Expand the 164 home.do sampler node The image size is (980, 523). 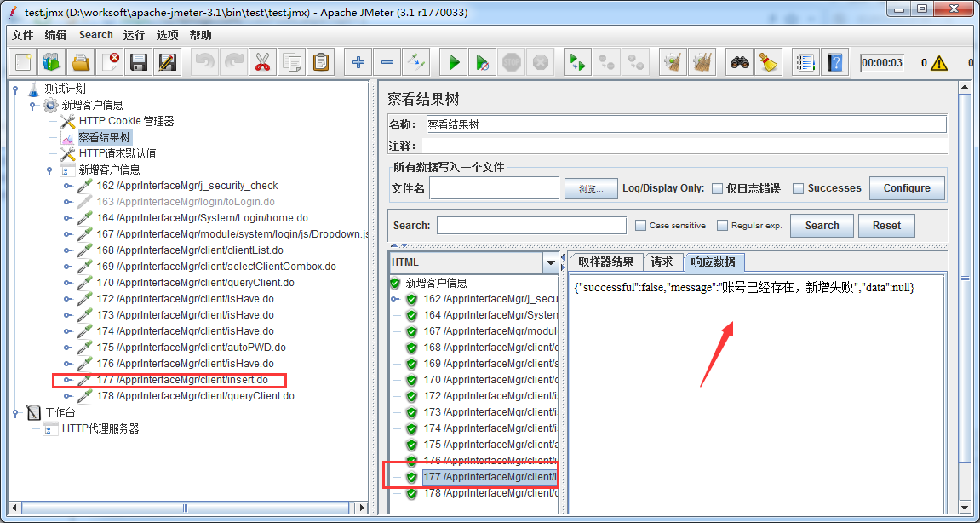pyautogui.click(x=67, y=218)
